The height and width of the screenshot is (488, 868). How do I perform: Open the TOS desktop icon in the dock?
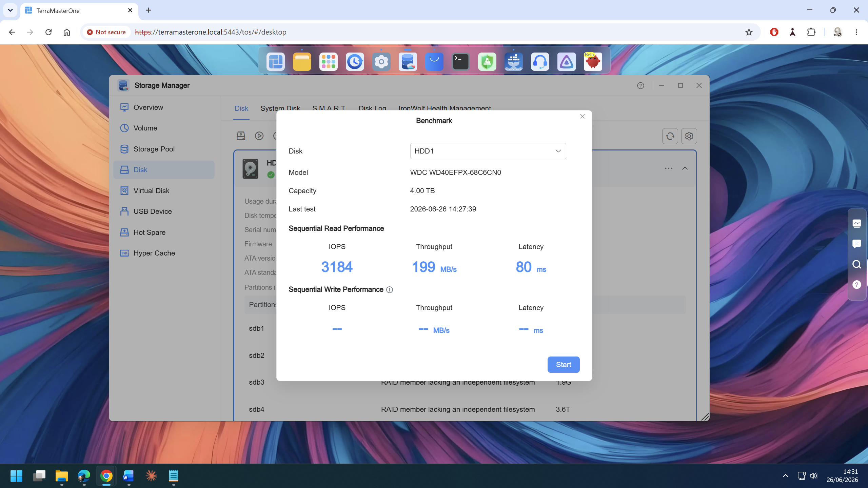[275, 62]
